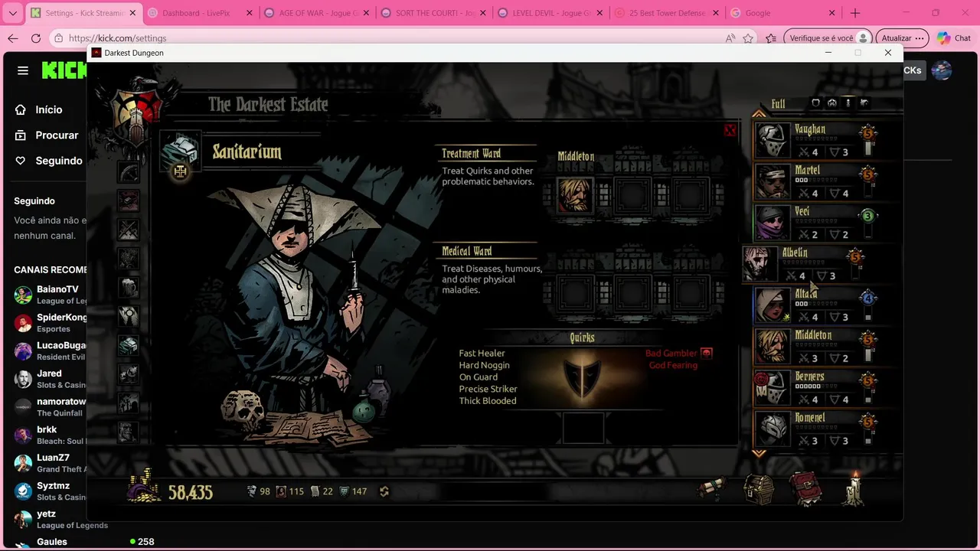980x551 pixels.
Task: Open the red book glossary icon
Action: coord(806,489)
